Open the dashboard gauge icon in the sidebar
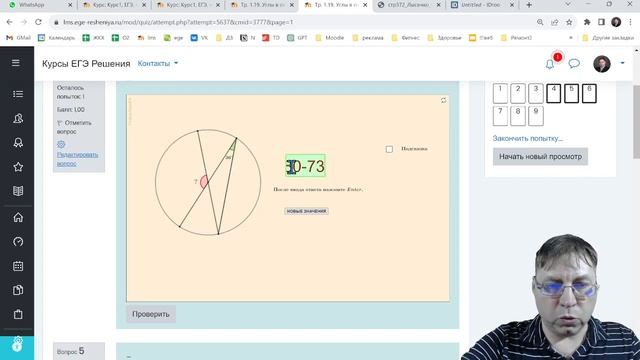The height and width of the screenshot is (360, 640). (x=18, y=242)
